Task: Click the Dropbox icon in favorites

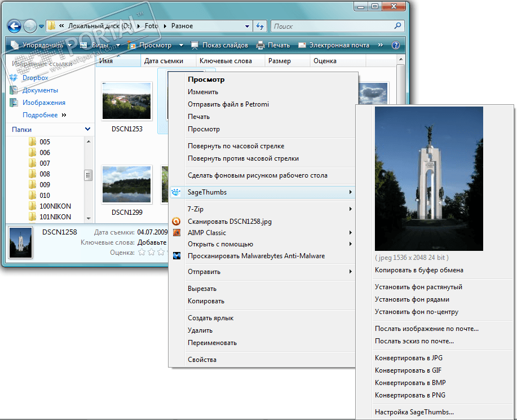Action: [x=14, y=78]
